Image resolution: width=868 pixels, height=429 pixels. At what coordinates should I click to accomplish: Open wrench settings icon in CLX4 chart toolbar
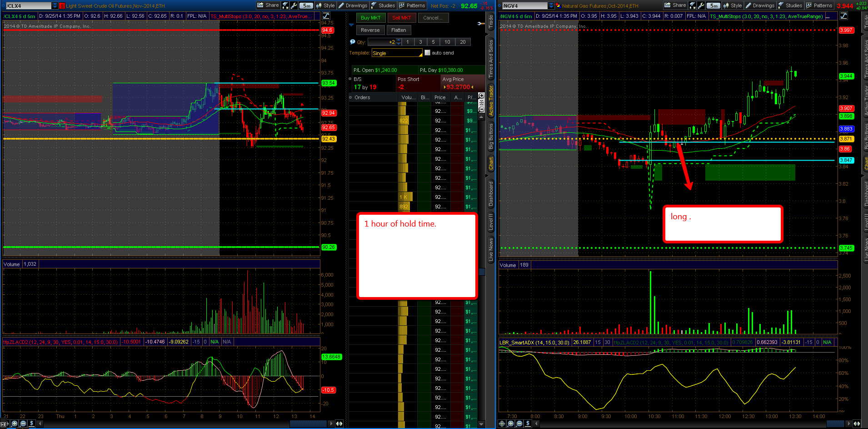click(294, 5)
